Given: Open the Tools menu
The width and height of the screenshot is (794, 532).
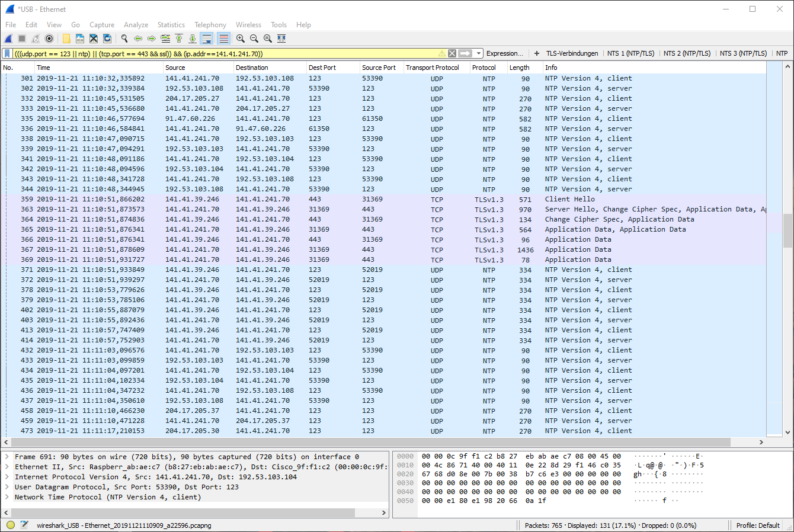Looking at the screenshot, I should 278,25.
